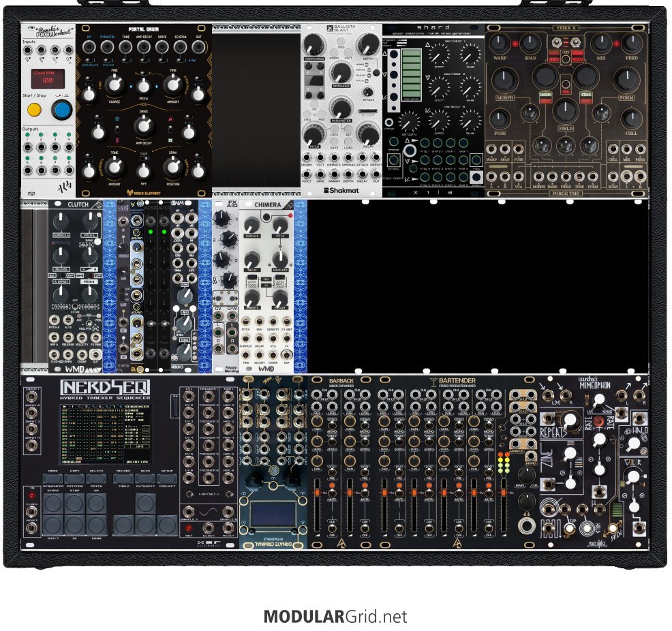The image size is (672, 631).
Task: Click the NerdSeq tracker screen
Action: click(105, 433)
